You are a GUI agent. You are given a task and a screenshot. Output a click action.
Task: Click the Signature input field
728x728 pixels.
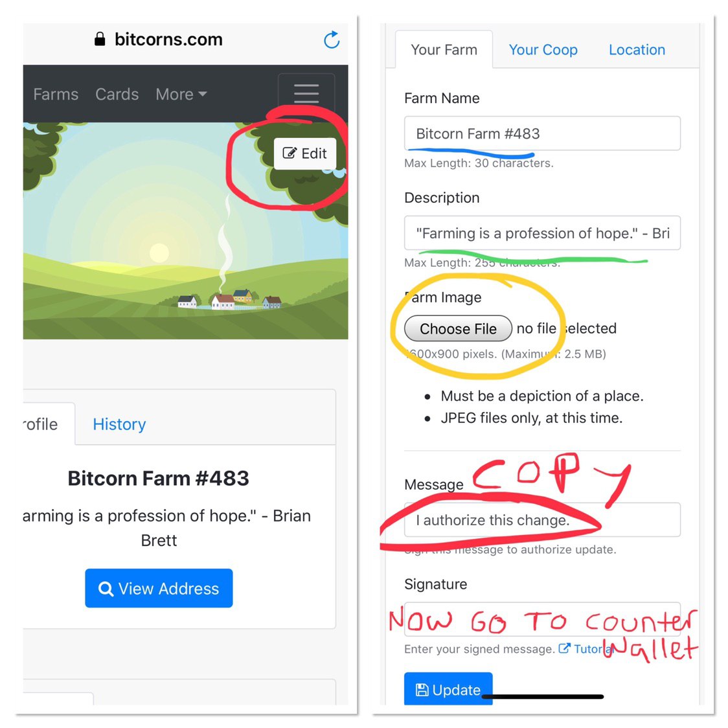[542, 619]
